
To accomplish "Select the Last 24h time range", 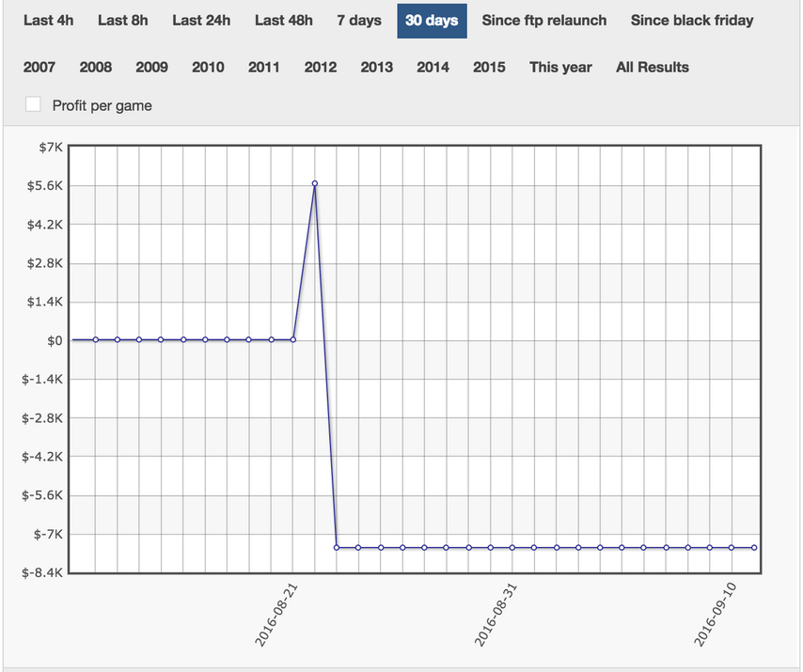I will click(201, 21).
